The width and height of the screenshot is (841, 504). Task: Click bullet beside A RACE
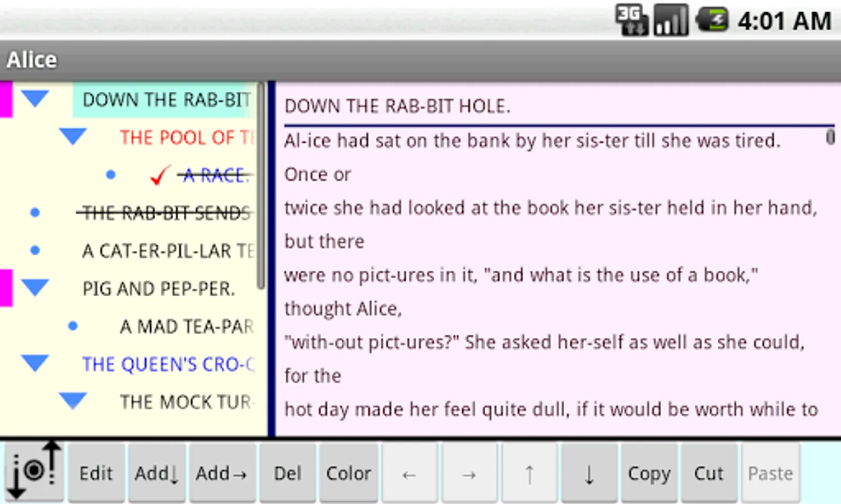(111, 175)
